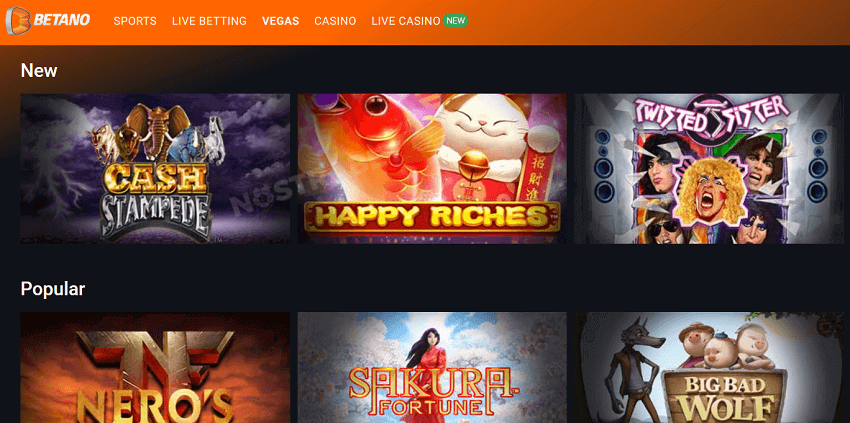Click the New section heading

tap(39, 70)
